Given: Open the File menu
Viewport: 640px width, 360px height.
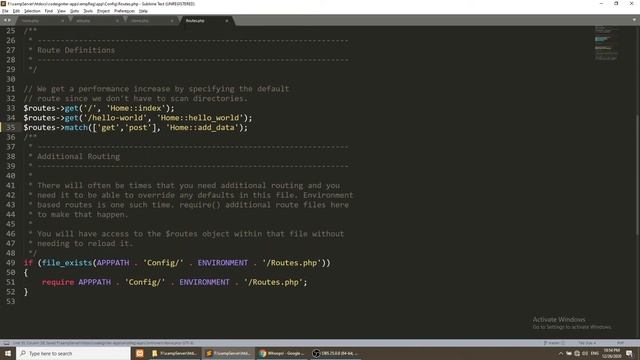Looking at the screenshot, I should pyautogui.click(x=5, y=11).
